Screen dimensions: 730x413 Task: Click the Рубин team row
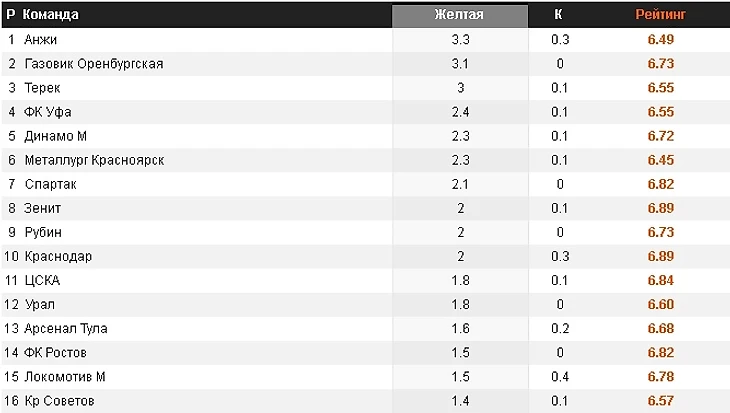coord(43,232)
